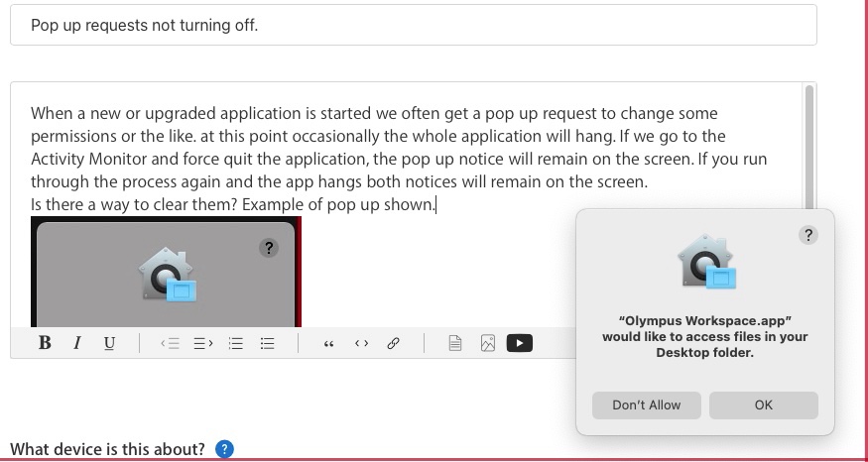Toggle bold formatting in editor toolbar

tap(45, 344)
